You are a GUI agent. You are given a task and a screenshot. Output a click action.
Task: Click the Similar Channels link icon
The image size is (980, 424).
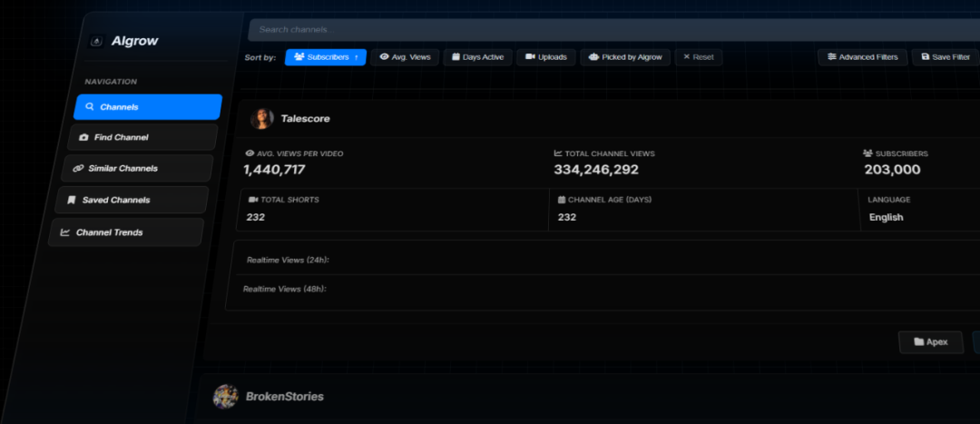78,169
